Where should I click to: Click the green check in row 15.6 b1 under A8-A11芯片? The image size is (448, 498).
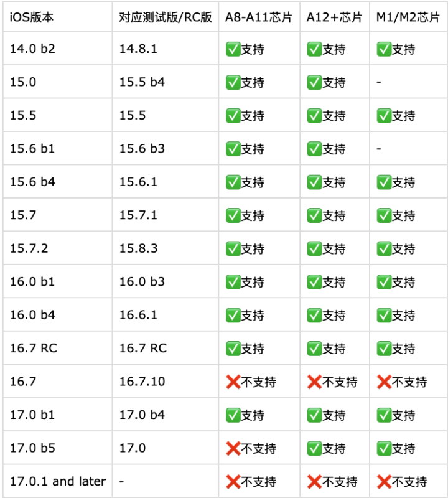233,149
